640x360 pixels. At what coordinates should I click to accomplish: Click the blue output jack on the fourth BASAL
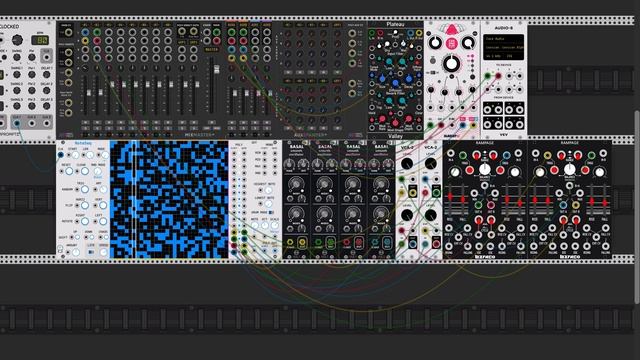coord(387,242)
